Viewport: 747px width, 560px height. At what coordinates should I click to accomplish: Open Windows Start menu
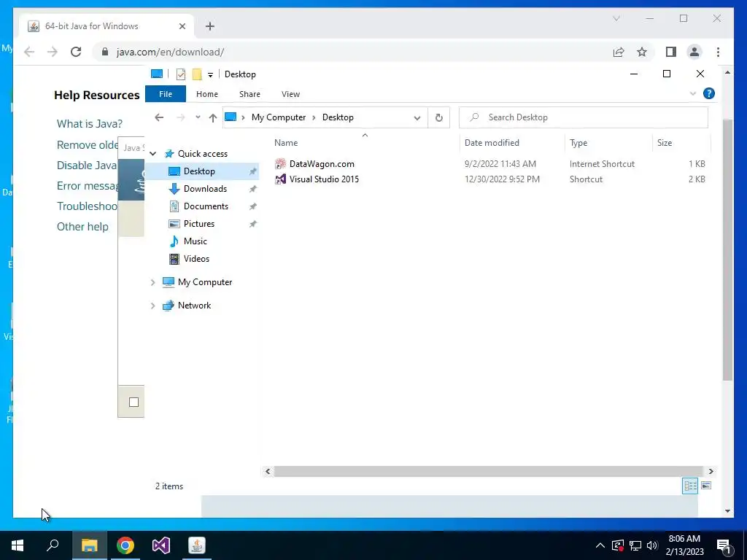pos(18,545)
